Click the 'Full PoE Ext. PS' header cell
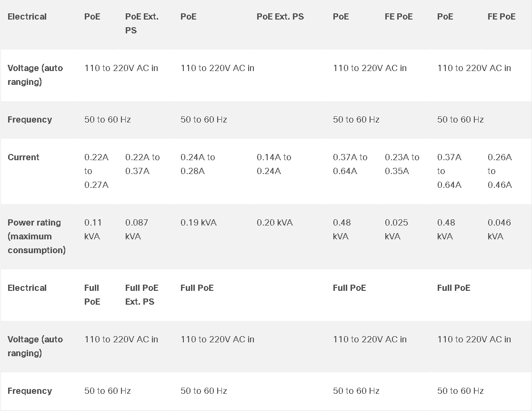The width and height of the screenshot is (532, 411). [x=141, y=295]
